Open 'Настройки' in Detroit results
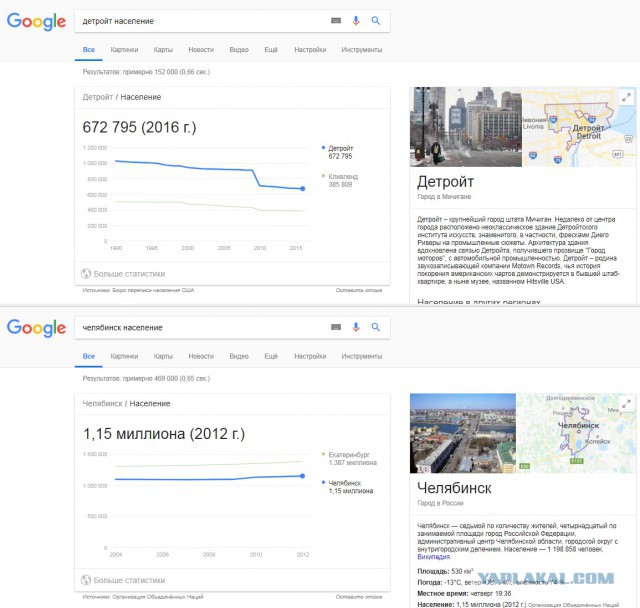 pyautogui.click(x=310, y=50)
